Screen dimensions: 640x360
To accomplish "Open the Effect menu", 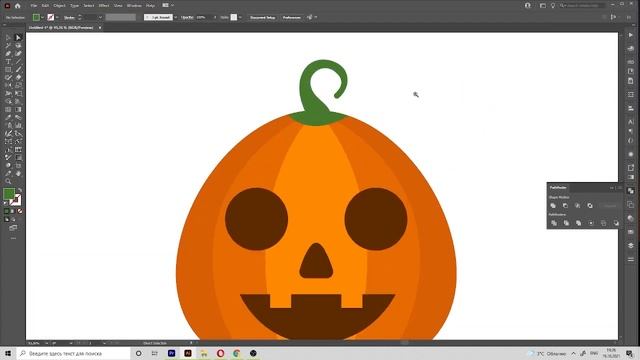I will pos(104,6).
